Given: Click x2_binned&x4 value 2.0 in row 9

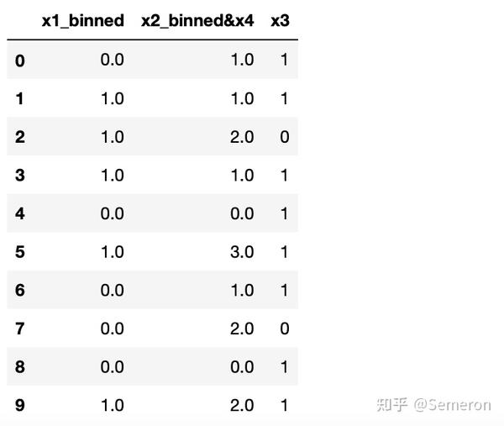Looking at the screenshot, I should pyautogui.click(x=242, y=406).
